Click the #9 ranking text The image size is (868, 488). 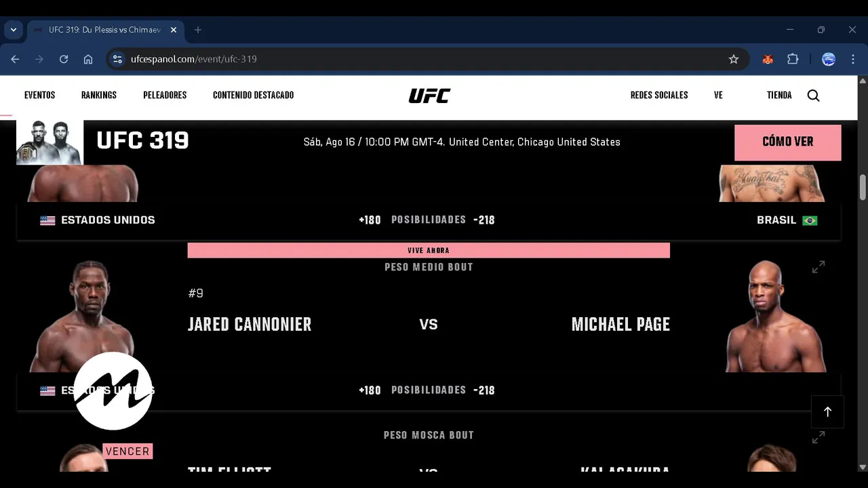tap(195, 293)
